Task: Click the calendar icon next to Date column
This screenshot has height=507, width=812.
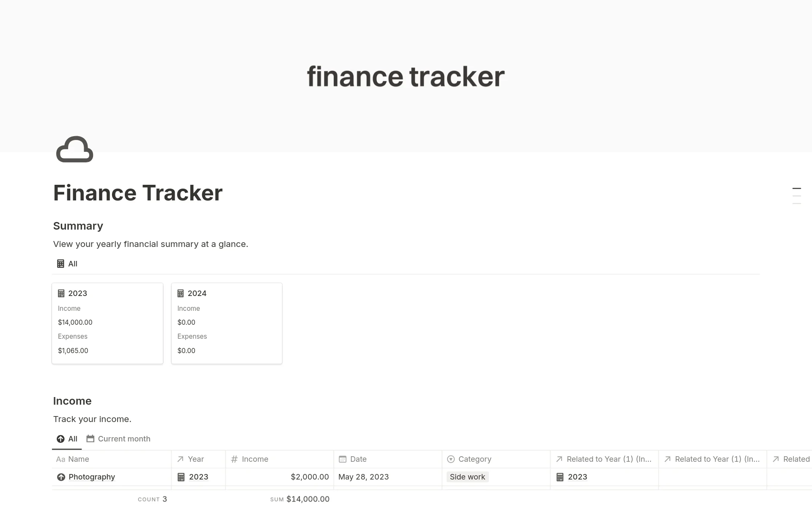Action: (x=342, y=458)
